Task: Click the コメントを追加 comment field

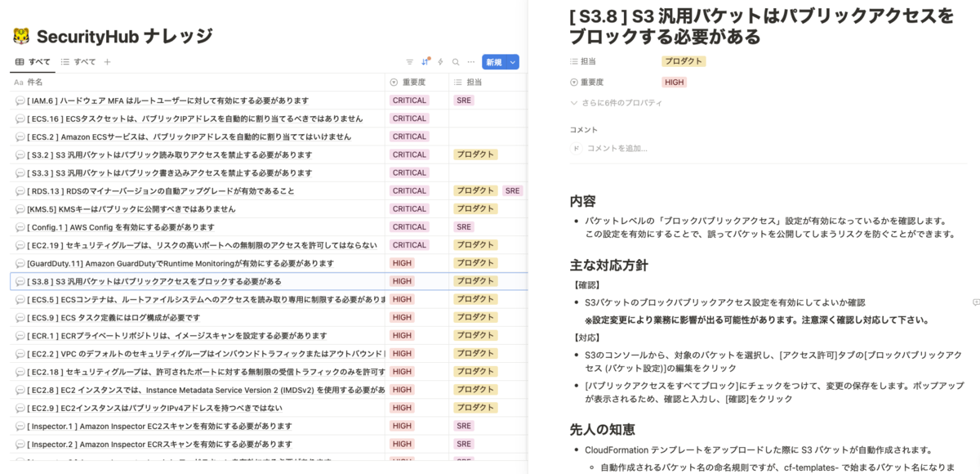Action: point(617,148)
